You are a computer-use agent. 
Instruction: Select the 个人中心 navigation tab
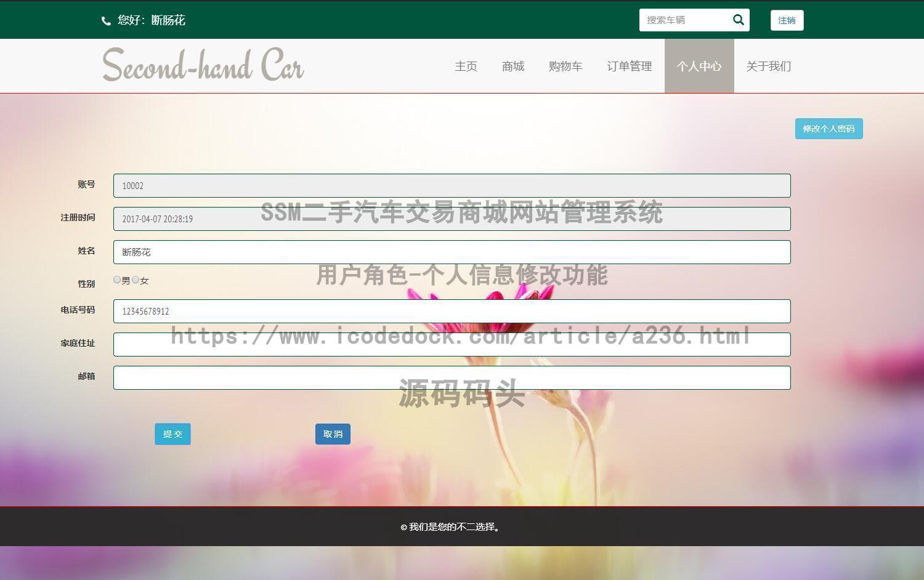click(x=699, y=66)
